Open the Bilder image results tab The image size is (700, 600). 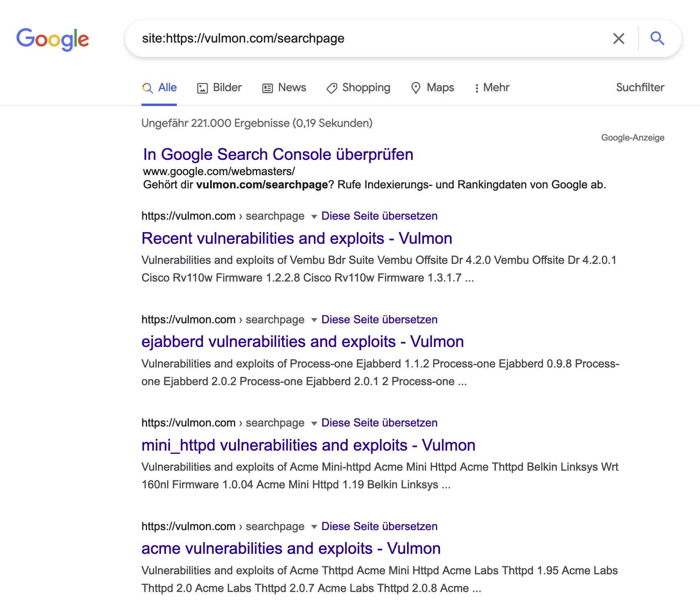pos(219,88)
